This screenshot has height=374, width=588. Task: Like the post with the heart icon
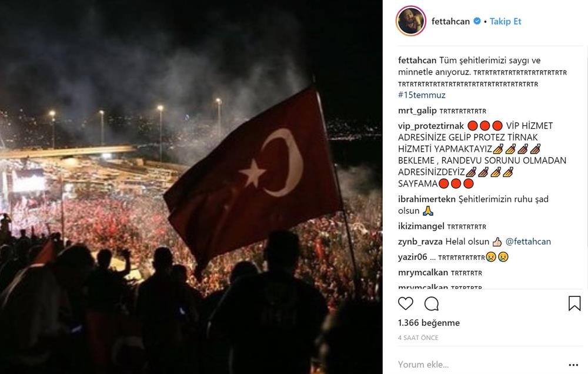(x=405, y=303)
